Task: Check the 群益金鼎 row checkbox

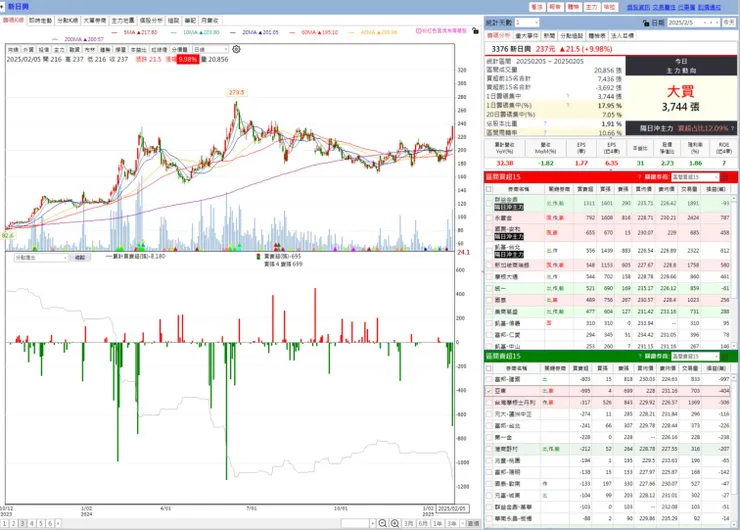Action: pyautogui.click(x=489, y=203)
